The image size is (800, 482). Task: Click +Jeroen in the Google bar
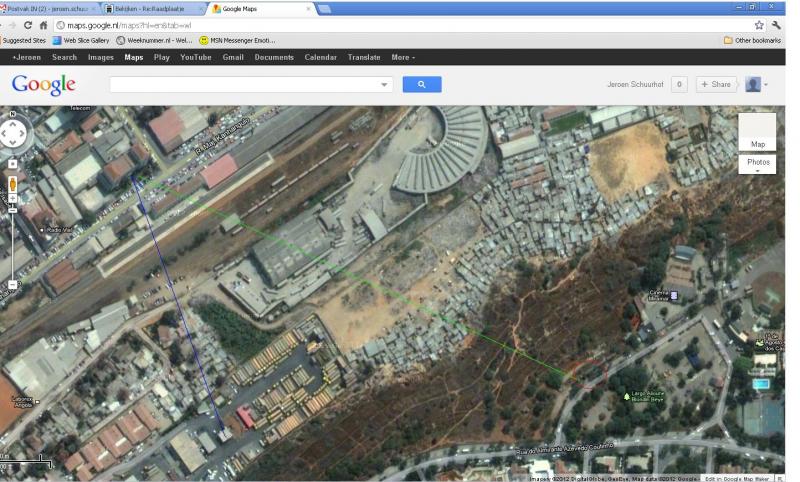coord(27,57)
